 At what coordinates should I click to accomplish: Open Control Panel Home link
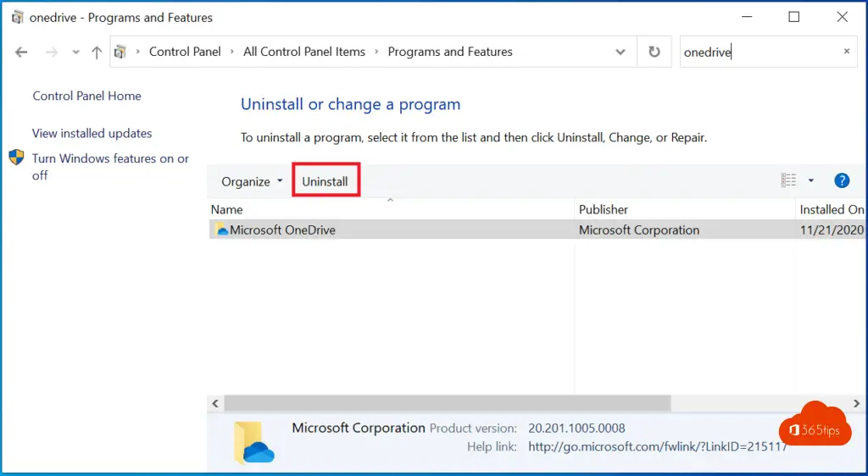pyautogui.click(x=86, y=96)
